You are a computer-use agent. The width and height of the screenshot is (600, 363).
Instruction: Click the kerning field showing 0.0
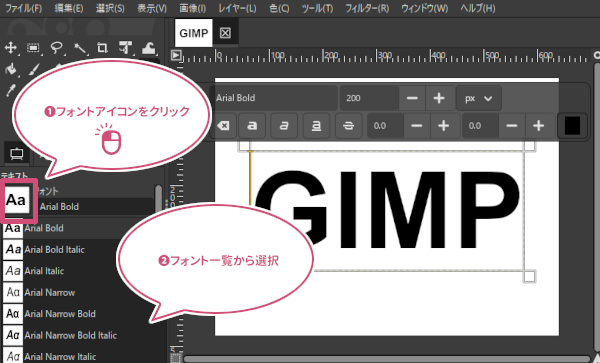coord(480,125)
